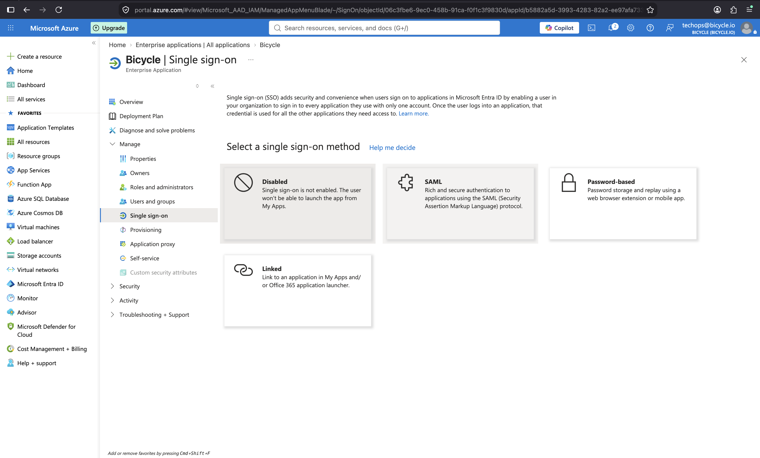Image resolution: width=760 pixels, height=458 pixels.
Task: Open Users and groups
Action: pos(152,202)
